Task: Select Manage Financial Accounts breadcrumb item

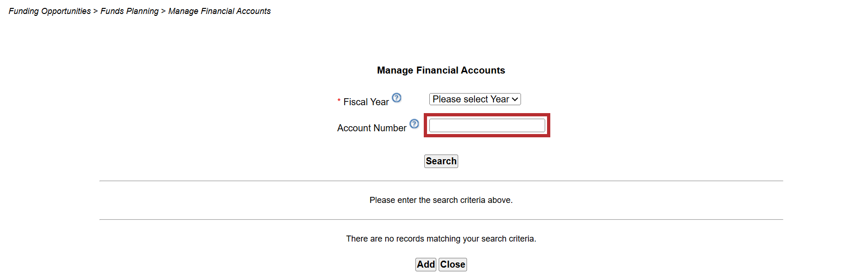Action: pos(220,11)
